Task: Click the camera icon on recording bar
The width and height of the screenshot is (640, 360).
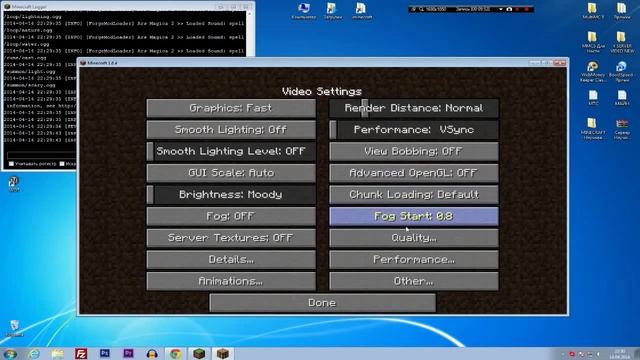Action: click(x=509, y=9)
